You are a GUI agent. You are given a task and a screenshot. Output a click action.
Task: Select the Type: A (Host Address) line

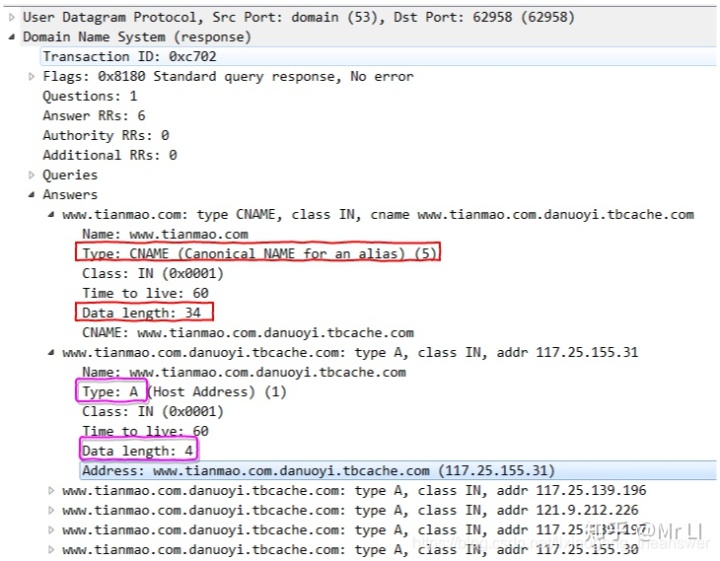(x=184, y=392)
